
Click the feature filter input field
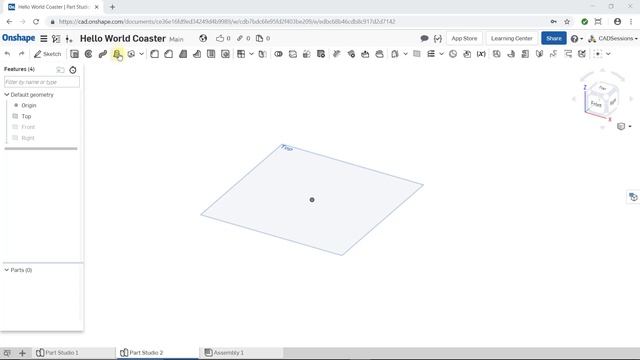click(x=42, y=82)
